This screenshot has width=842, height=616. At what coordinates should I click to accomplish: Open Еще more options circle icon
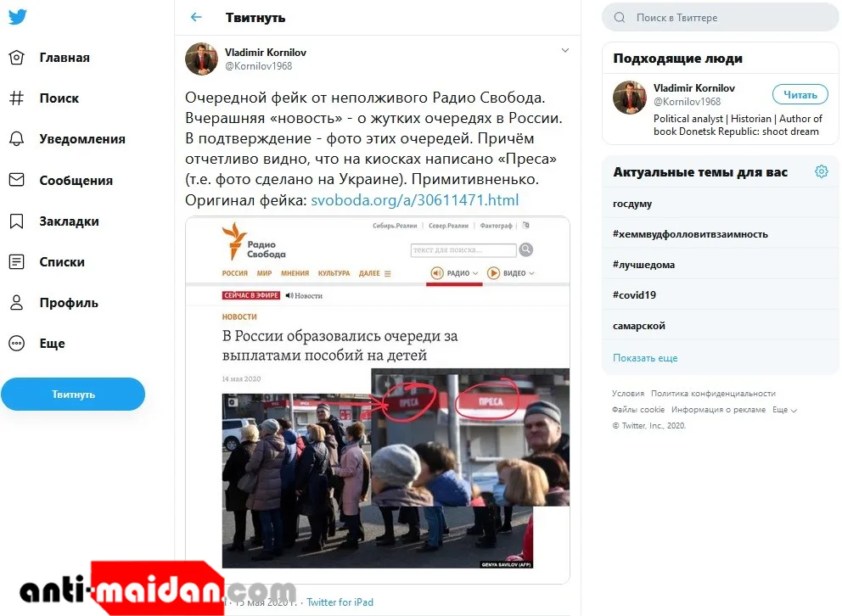[x=17, y=344]
